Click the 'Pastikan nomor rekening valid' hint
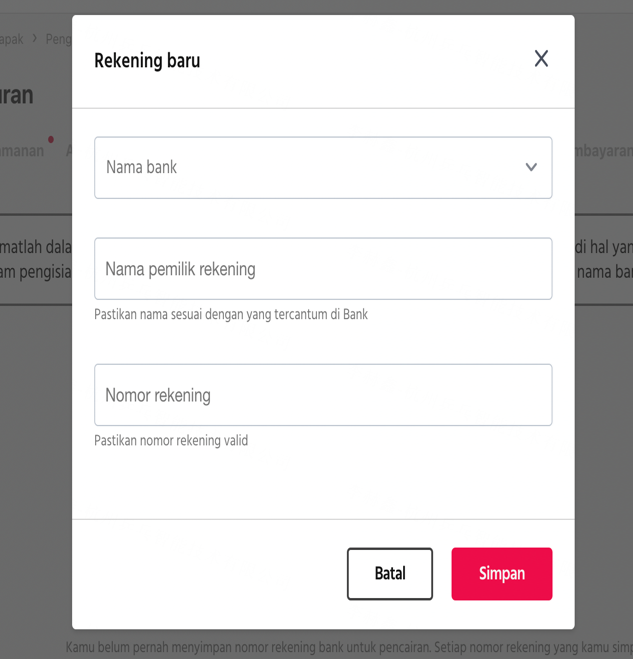Image resolution: width=633 pixels, height=659 pixels. pos(171,441)
